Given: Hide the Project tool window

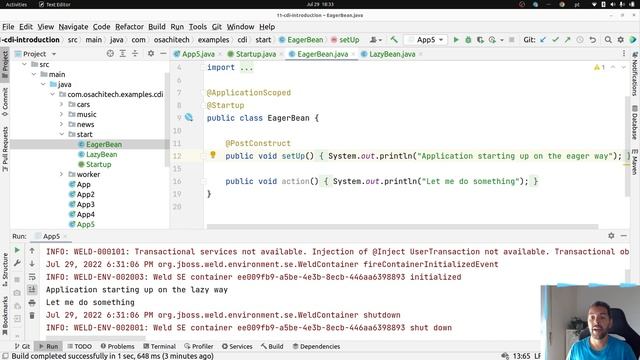Looking at the screenshot, I should 163,53.
